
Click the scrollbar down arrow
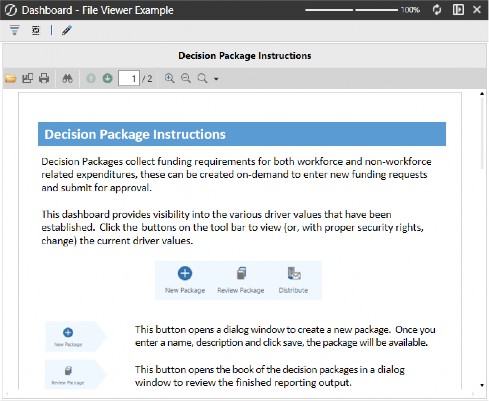coord(482,385)
